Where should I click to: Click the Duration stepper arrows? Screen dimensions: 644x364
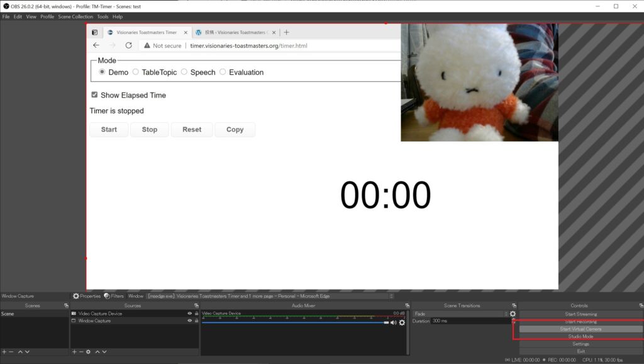coord(513,321)
